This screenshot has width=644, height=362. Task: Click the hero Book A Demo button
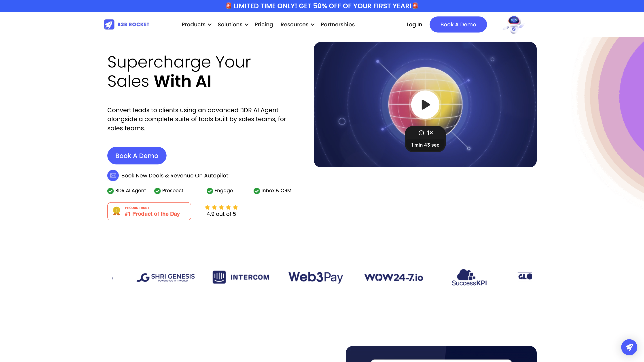click(x=137, y=156)
